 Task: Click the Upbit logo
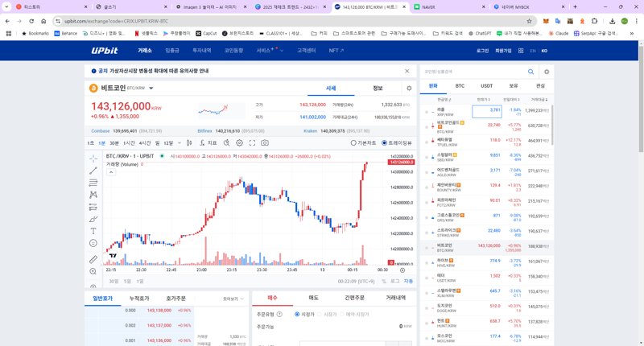click(x=105, y=51)
